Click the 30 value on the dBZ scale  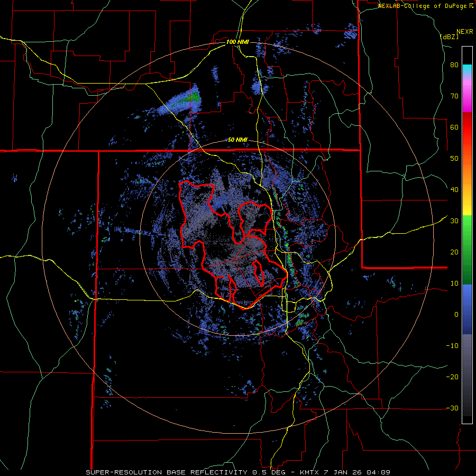(454, 221)
